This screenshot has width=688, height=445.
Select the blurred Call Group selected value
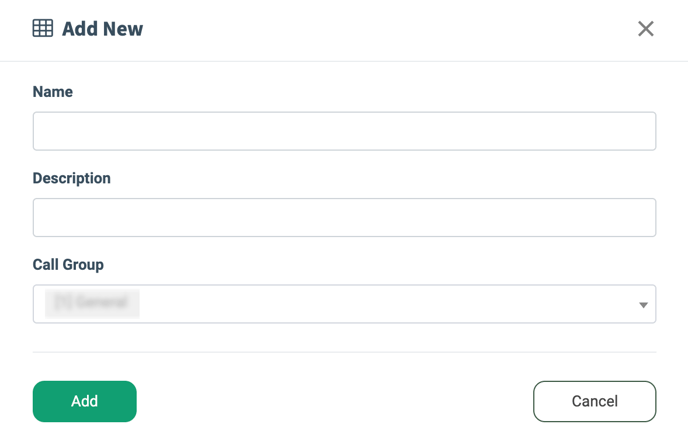tap(92, 303)
